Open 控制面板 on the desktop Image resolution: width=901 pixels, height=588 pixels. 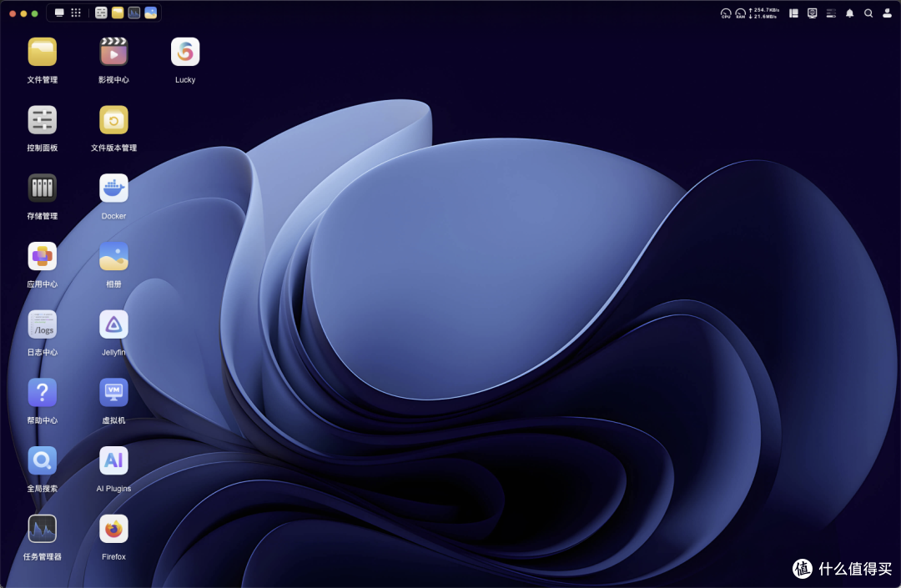(x=42, y=120)
